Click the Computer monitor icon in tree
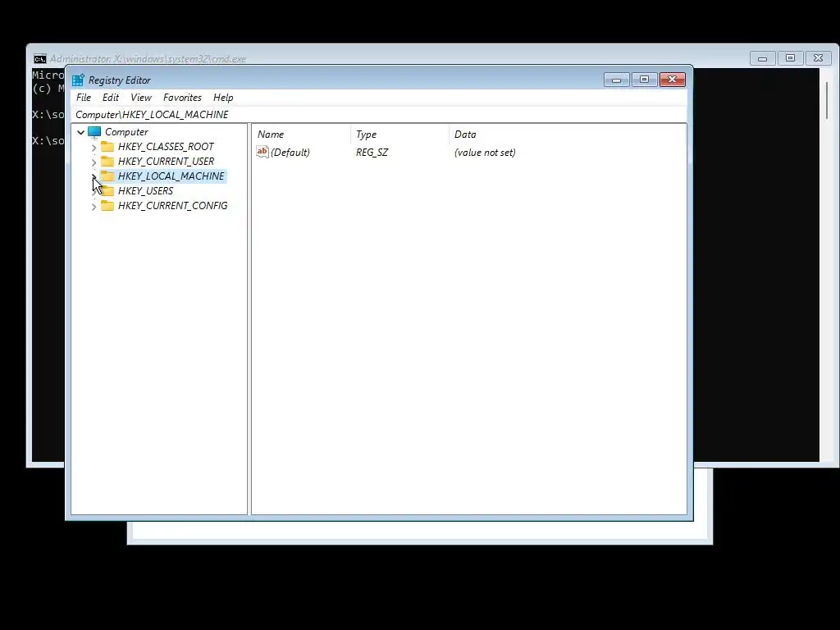The width and height of the screenshot is (840, 630). pos(94,132)
